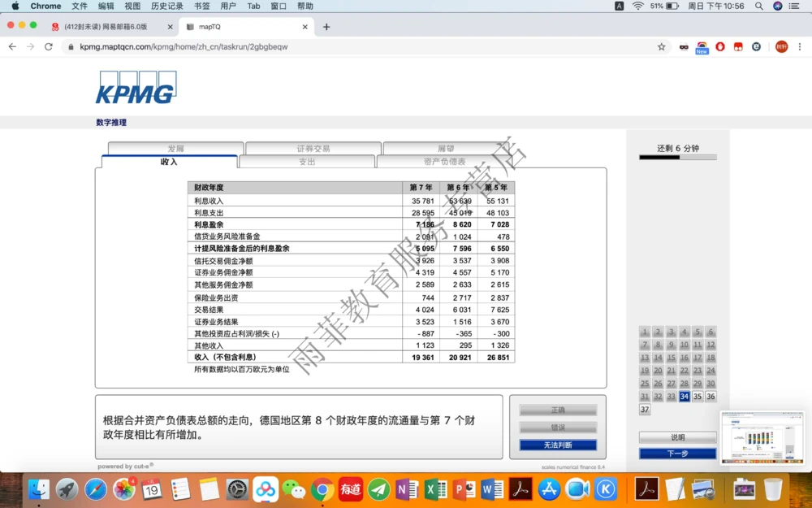812x508 pixels.
Task: Open the Chrome profile avatar icon
Action: [x=780, y=46]
